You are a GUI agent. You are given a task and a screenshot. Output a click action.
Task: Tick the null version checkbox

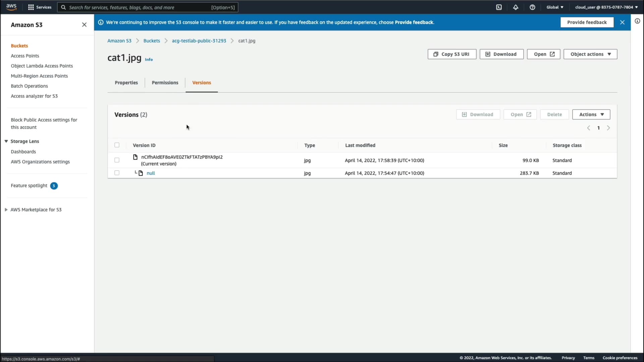pyautogui.click(x=117, y=173)
